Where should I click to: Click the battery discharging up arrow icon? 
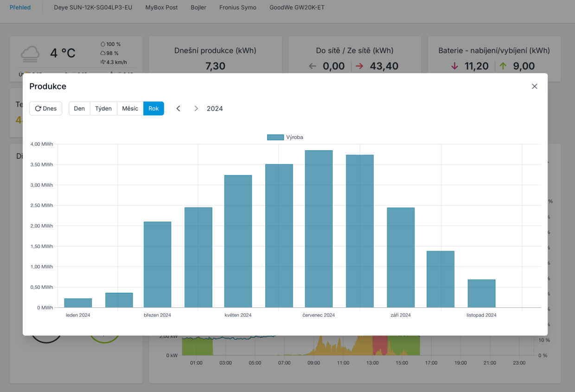pos(503,66)
